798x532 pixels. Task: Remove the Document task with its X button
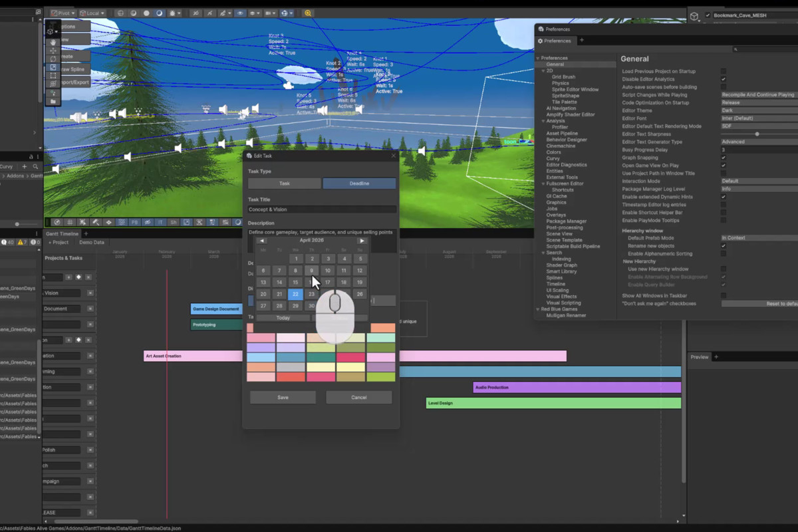[x=90, y=309]
